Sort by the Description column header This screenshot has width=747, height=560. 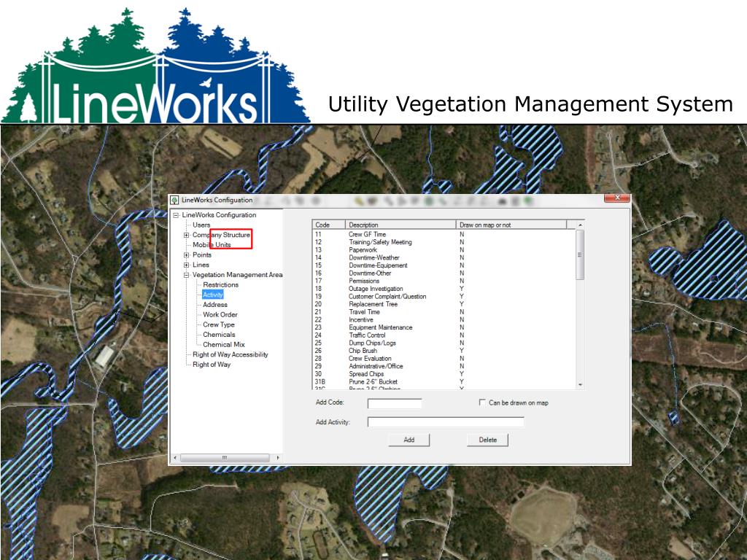tap(400, 225)
